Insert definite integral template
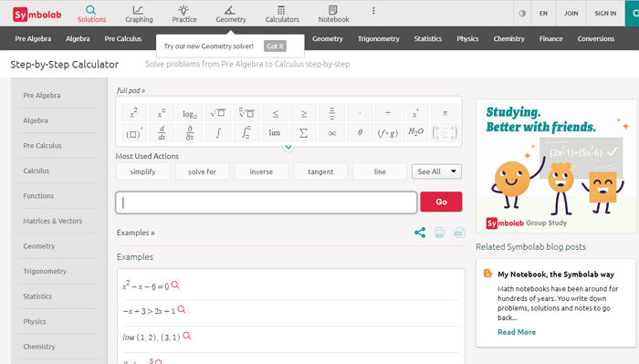Image resolution: width=639 pixels, height=364 pixels. (246, 132)
